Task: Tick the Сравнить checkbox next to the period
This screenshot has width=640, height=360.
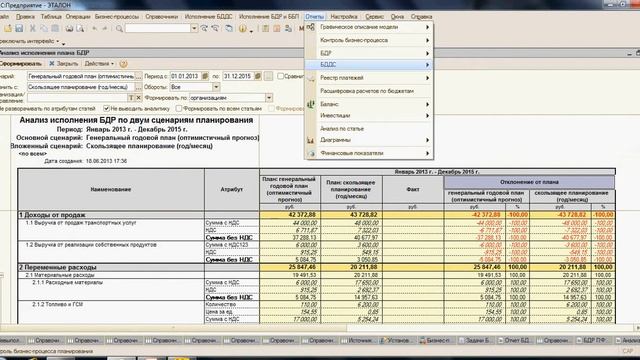Action: 280,76
